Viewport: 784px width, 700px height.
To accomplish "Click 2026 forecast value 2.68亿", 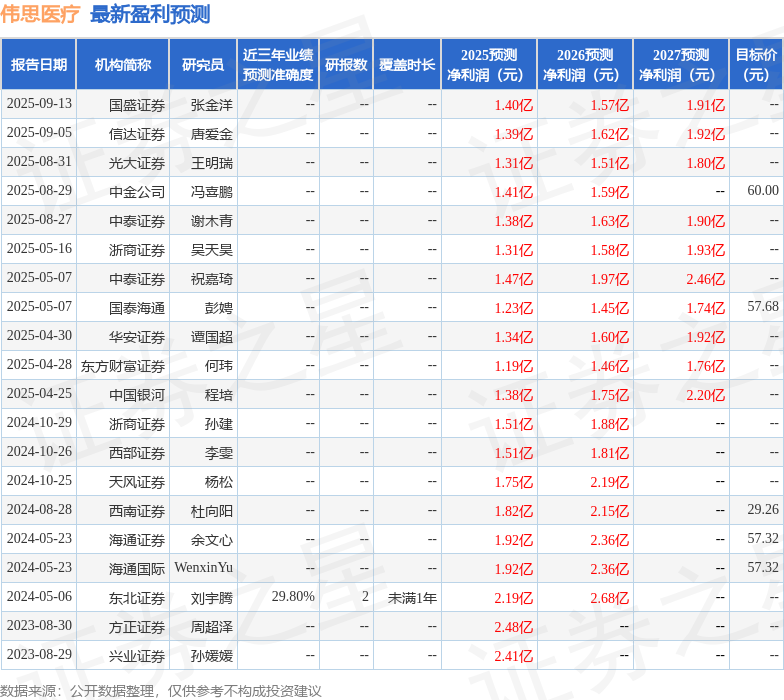I will point(610,598).
